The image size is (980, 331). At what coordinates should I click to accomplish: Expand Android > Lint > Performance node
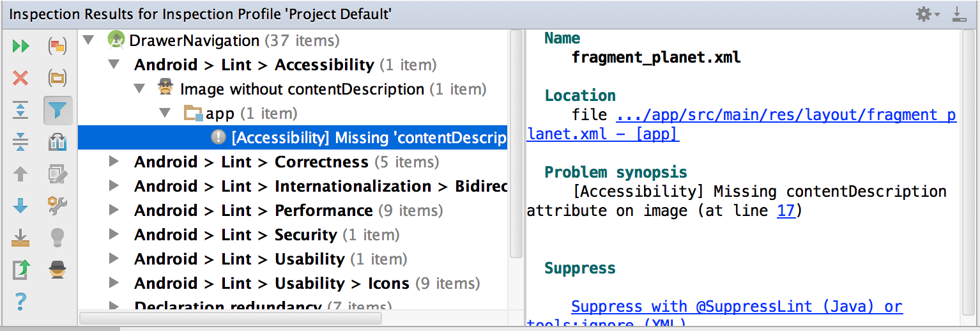[114, 211]
